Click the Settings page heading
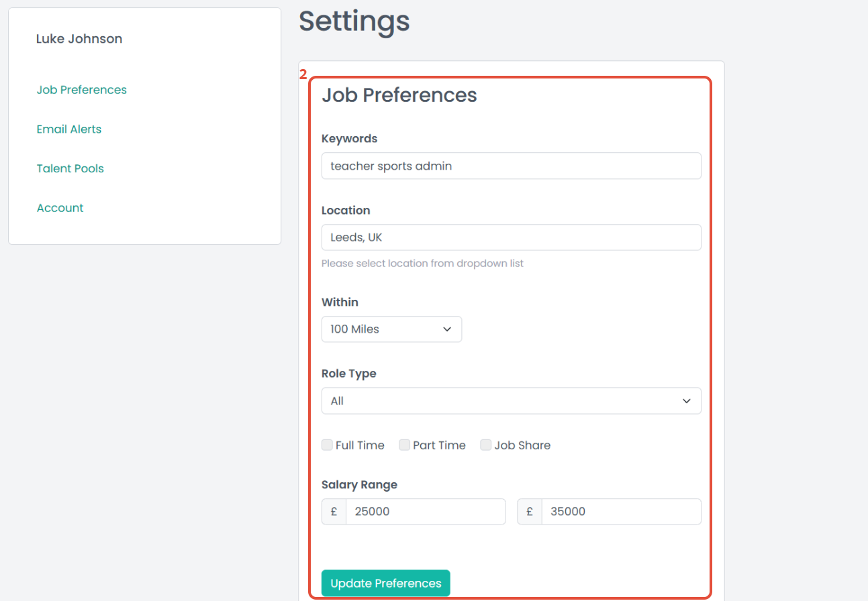 click(354, 21)
